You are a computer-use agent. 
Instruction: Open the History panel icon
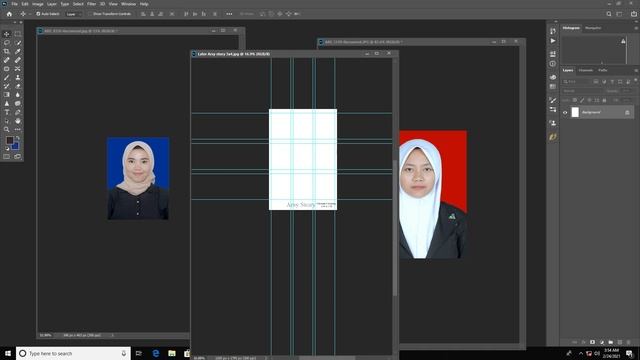click(x=553, y=31)
